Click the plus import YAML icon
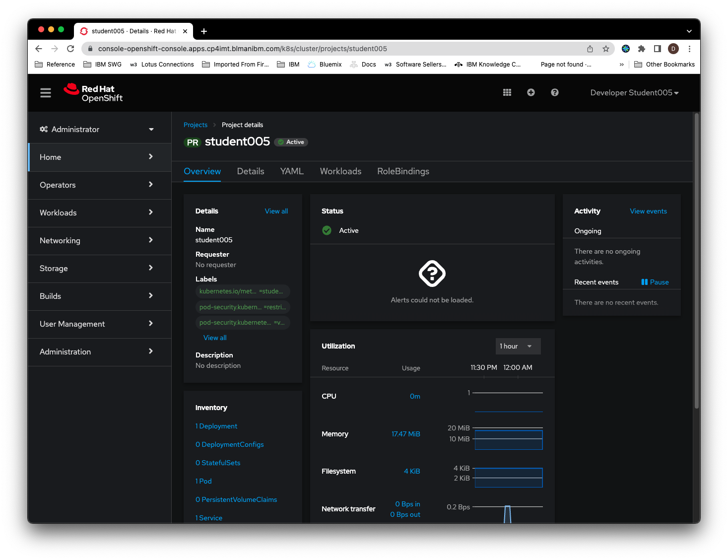Image resolution: width=728 pixels, height=560 pixels. [531, 92]
